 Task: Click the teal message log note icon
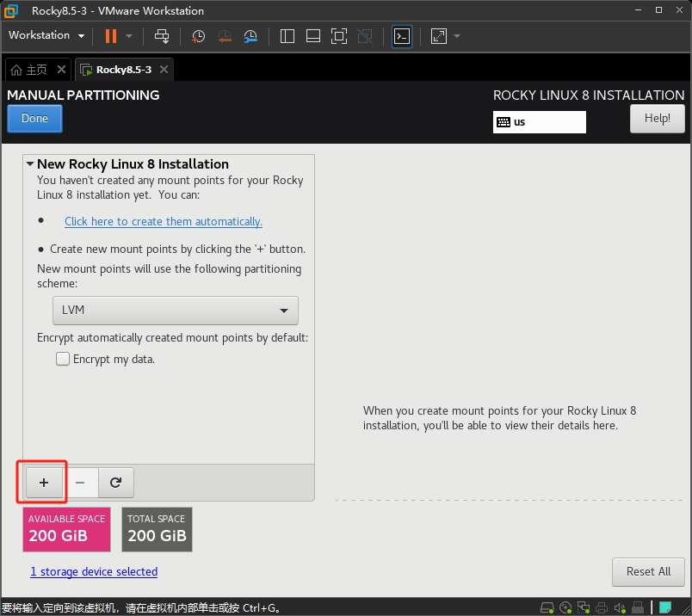click(665, 608)
